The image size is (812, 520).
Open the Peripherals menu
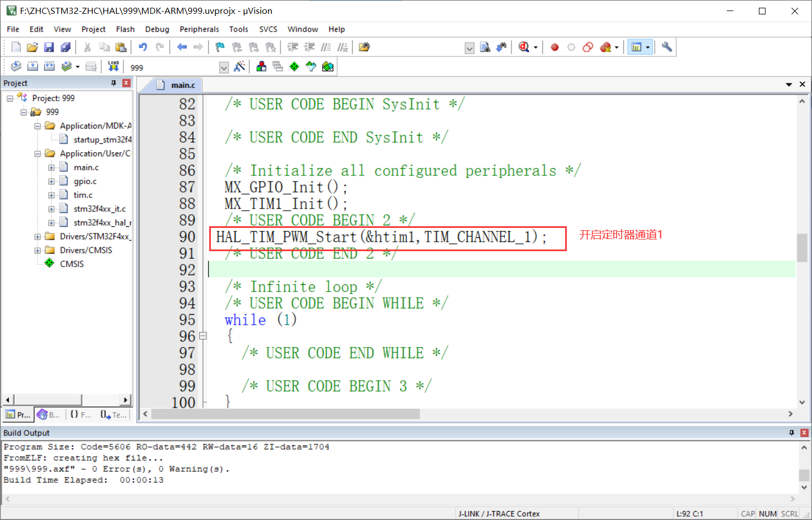199,29
